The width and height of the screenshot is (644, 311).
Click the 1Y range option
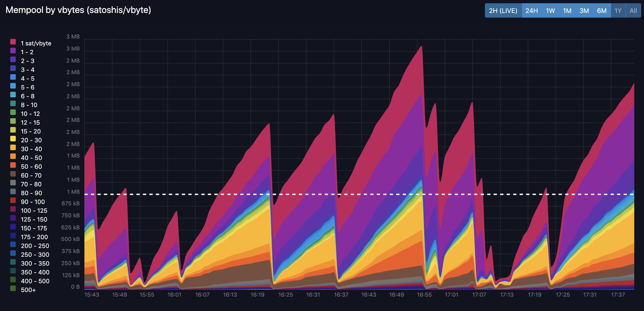[x=618, y=11]
